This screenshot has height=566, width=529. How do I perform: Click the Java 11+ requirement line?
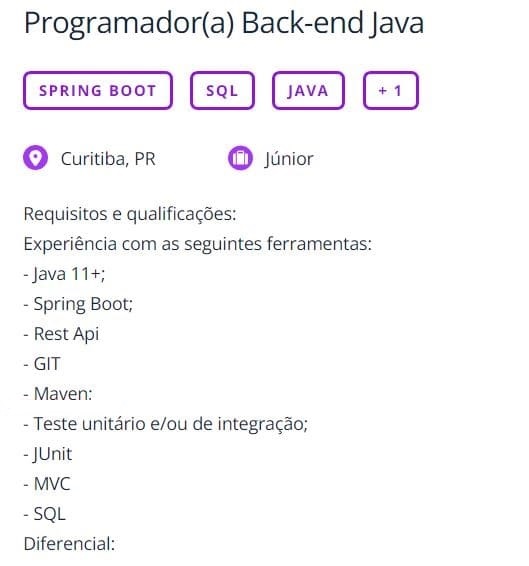(64, 274)
